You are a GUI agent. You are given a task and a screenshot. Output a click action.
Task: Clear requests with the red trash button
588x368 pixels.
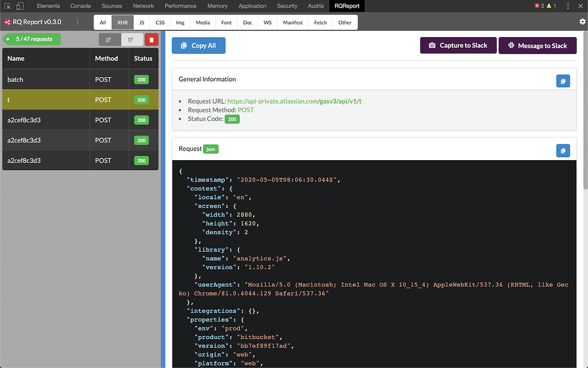tap(152, 39)
